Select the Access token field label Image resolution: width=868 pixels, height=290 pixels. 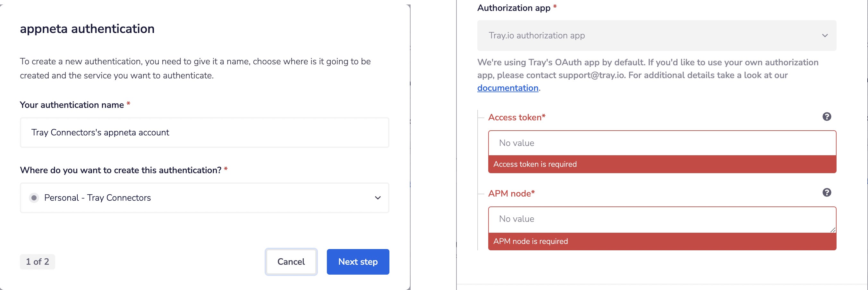pyautogui.click(x=516, y=117)
